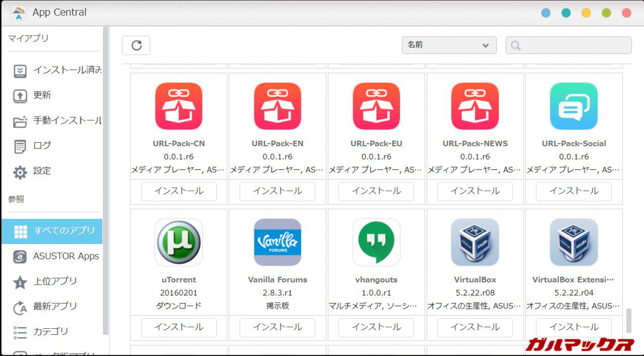Open 手動インストール in the sidebar
This screenshot has height=356, width=644.
pos(58,120)
